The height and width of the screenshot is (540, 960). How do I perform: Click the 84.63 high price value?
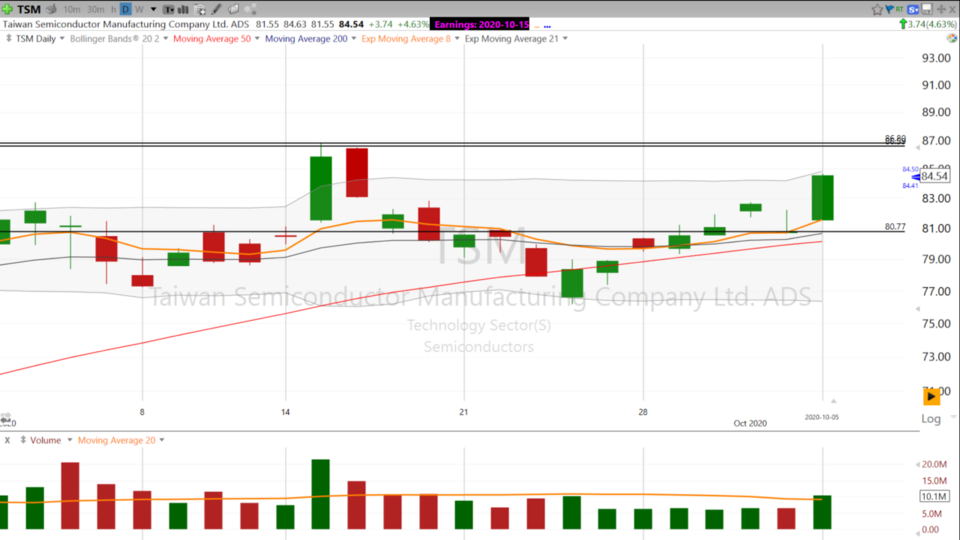(294, 24)
